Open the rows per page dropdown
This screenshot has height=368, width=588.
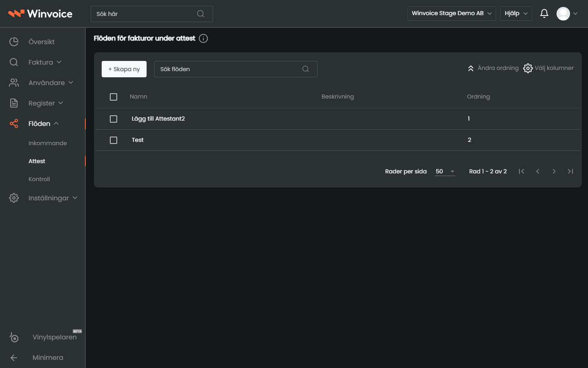pos(445,172)
